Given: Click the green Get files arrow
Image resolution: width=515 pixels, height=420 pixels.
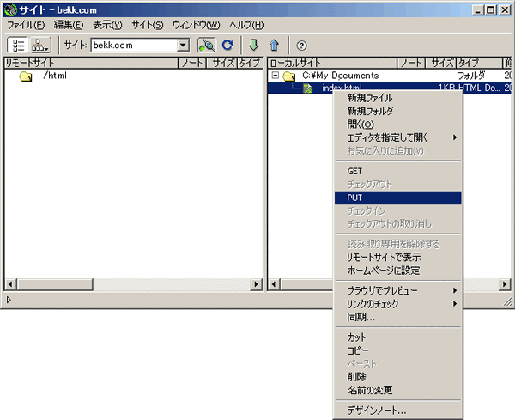Looking at the screenshot, I should tap(253, 45).
